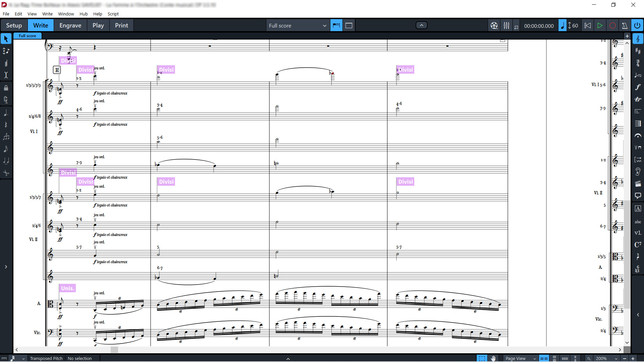Toggle the single page view button
Viewport: 644px width, 362px height.
tap(349, 25)
